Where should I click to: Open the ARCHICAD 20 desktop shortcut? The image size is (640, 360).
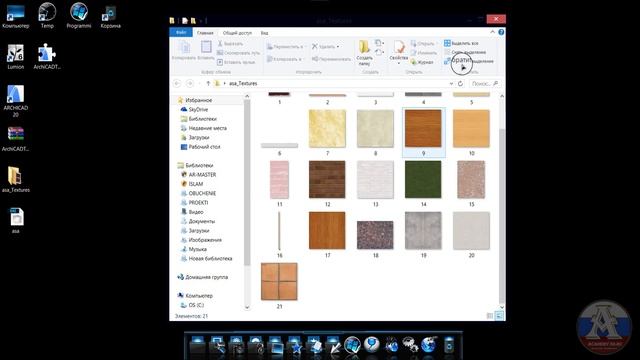click(16, 101)
